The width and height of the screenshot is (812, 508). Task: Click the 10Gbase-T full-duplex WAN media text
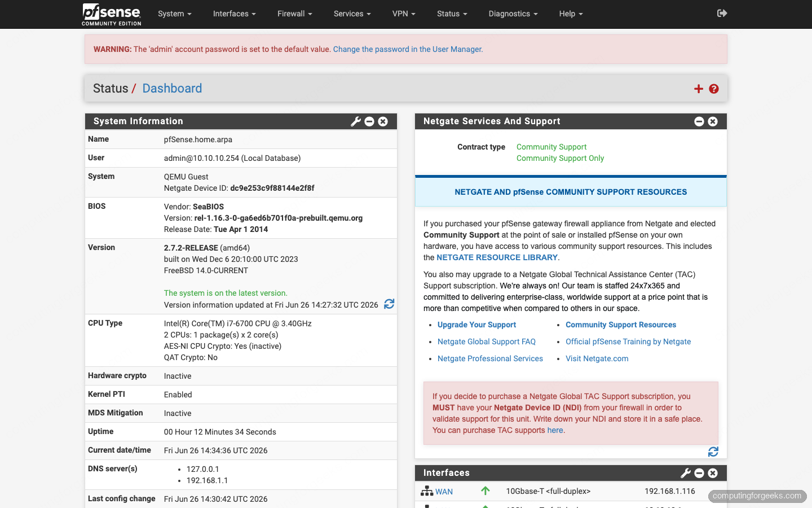(548, 491)
